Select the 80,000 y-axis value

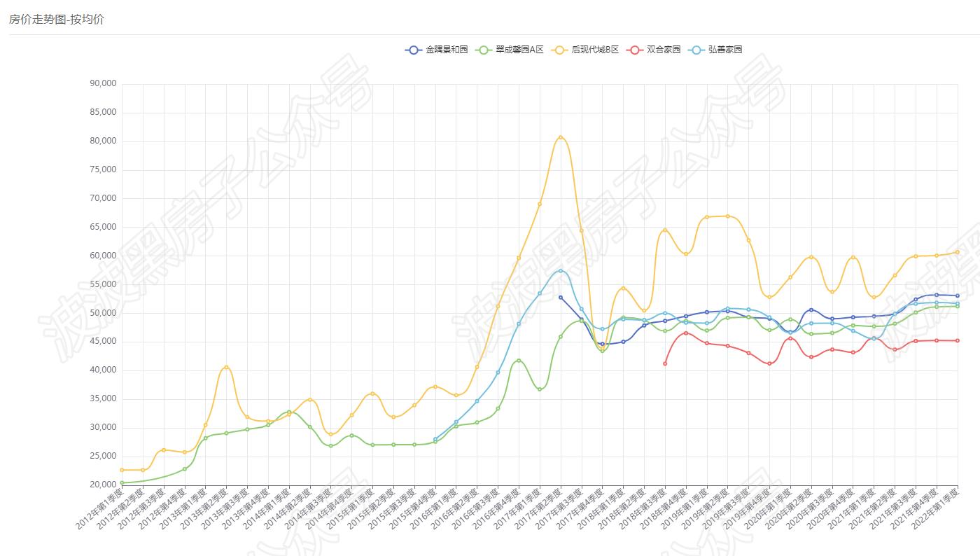click(x=103, y=141)
